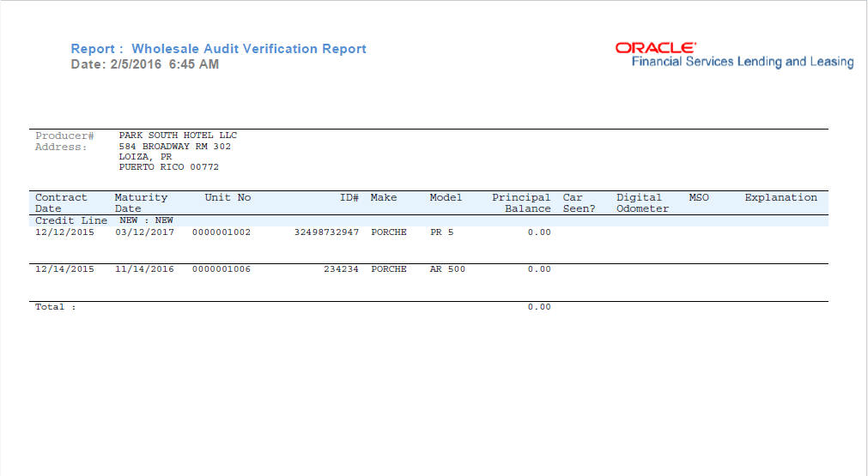This screenshot has height=476, width=868.
Task: Click the Explanation column header
Action: pos(780,197)
